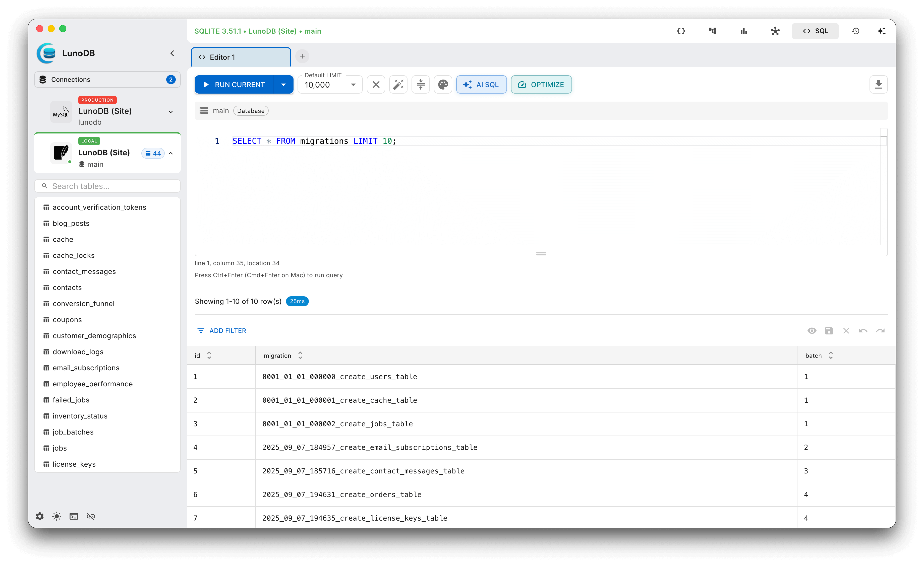The image size is (924, 565).
Task: Click the download export icon
Action: pyautogui.click(x=879, y=85)
